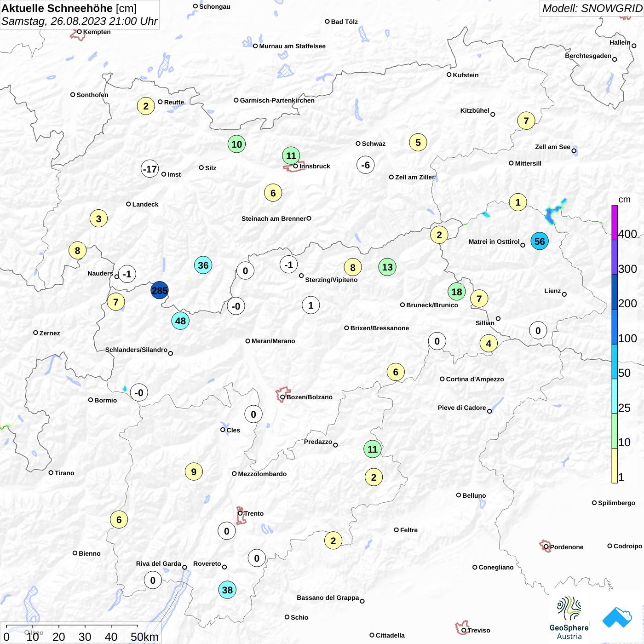This screenshot has height=644, width=644.
Task: Select the Bormio town label
Action: (x=105, y=400)
